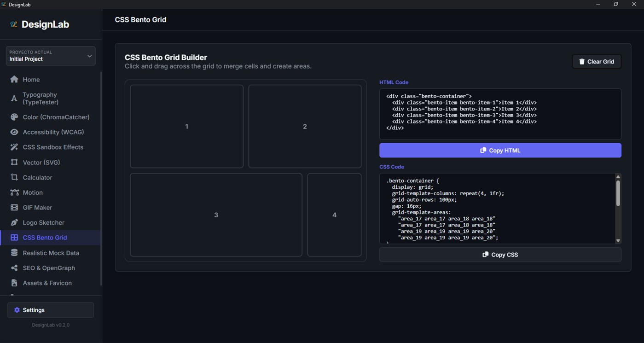644x343 pixels.
Task: Click the CSS code scrollbar thumb
Action: [x=618, y=193]
